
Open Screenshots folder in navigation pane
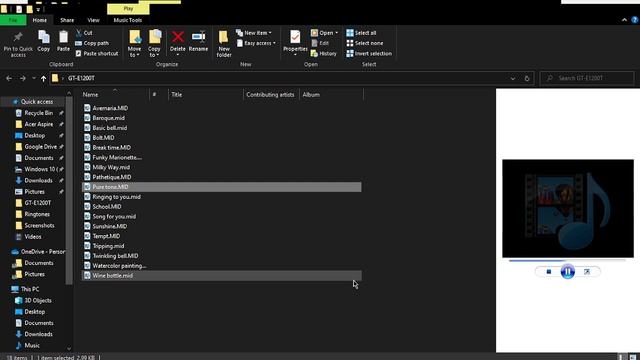[x=39, y=225]
